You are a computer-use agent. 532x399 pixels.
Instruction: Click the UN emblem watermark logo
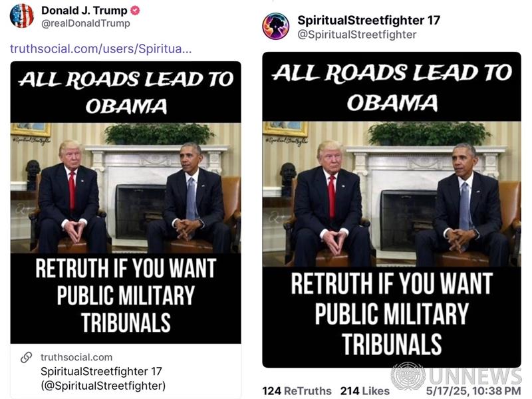[408, 376]
